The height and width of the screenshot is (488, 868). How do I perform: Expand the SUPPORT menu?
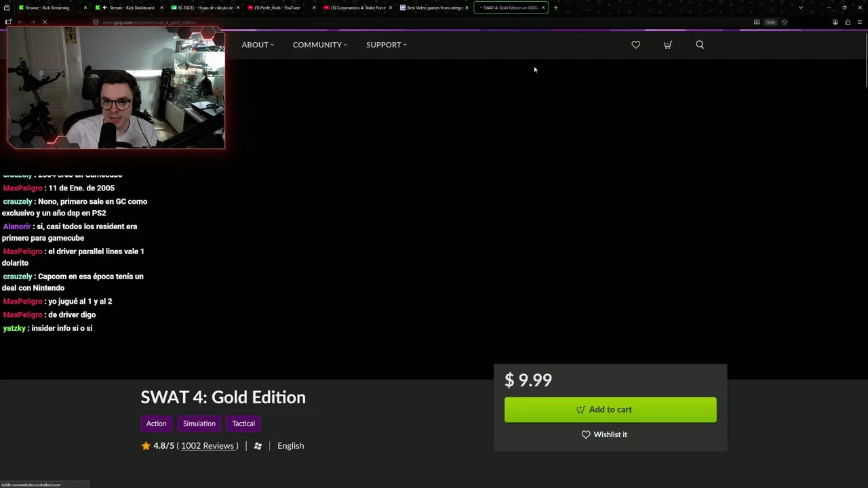tap(387, 45)
